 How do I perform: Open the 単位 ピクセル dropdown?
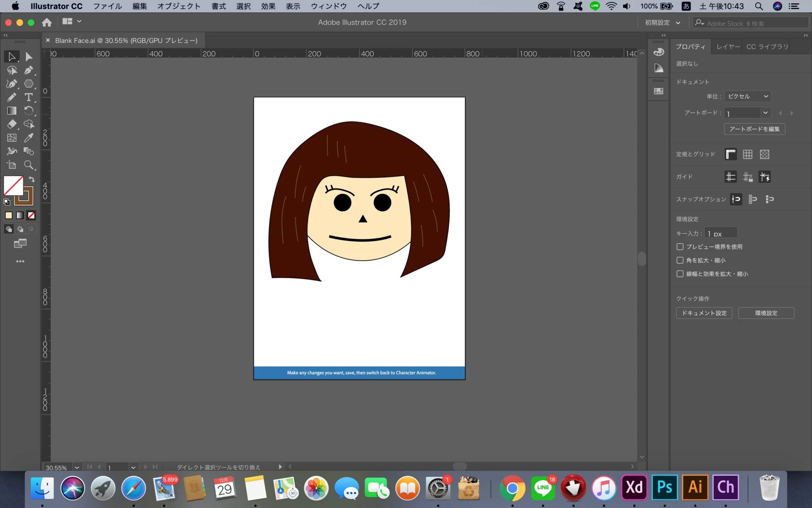[x=747, y=96]
